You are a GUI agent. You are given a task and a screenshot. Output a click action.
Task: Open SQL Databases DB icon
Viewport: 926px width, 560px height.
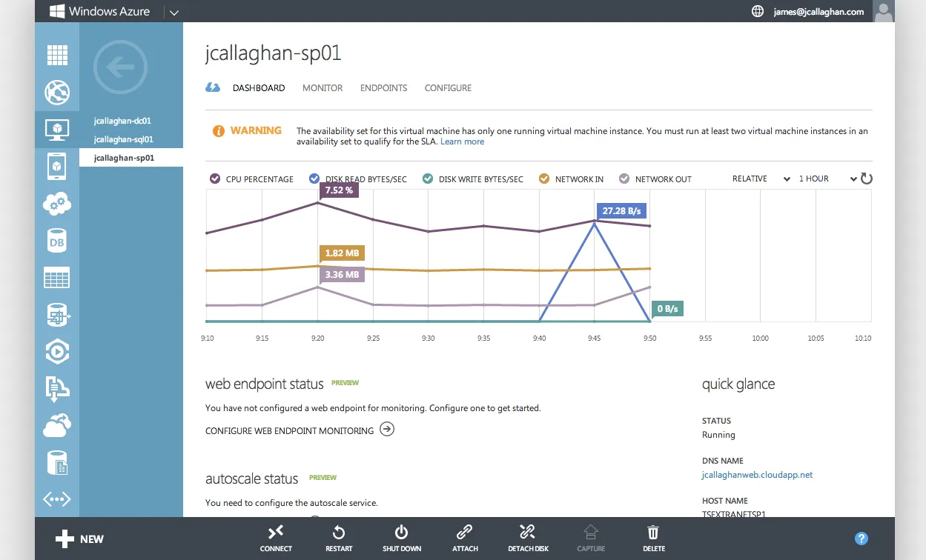tap(57, 241)
